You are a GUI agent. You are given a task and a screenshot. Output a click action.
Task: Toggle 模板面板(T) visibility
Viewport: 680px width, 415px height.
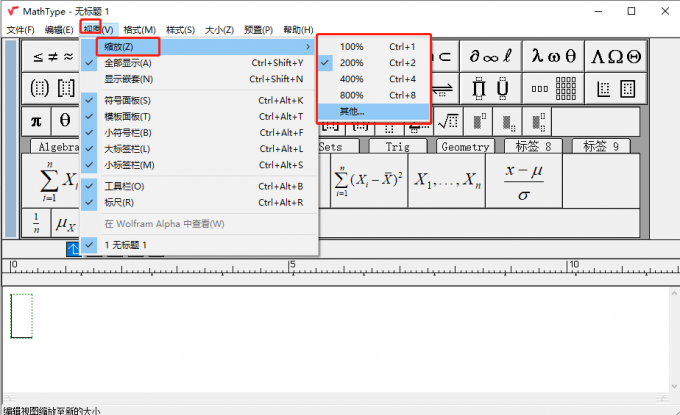[199, 116]
